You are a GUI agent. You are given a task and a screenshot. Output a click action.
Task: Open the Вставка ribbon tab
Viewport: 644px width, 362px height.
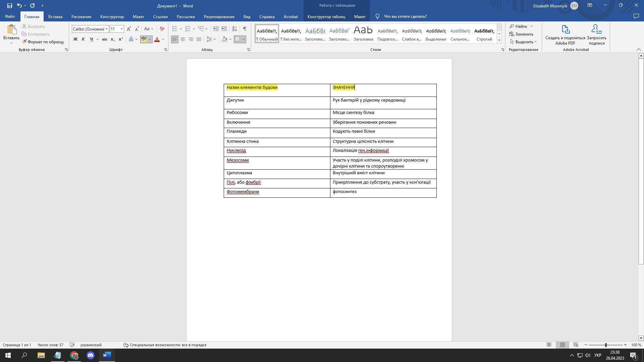pos(55,16)
